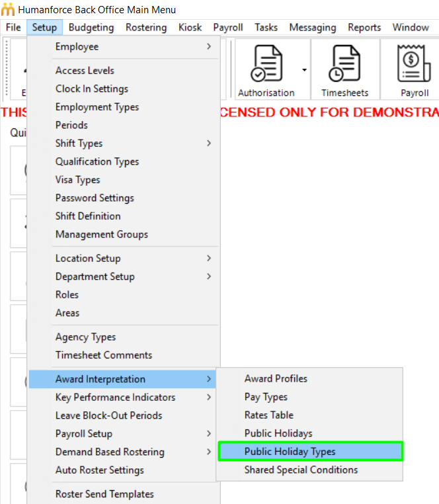Open the Messaging menu
This screenshot has width=439, height=504.
[x=312, y=27]
